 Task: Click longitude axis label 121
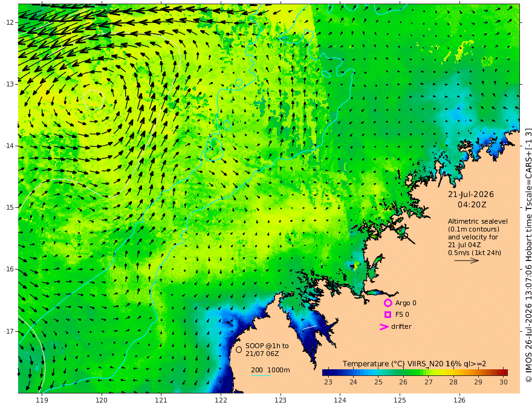pos(161,401)
